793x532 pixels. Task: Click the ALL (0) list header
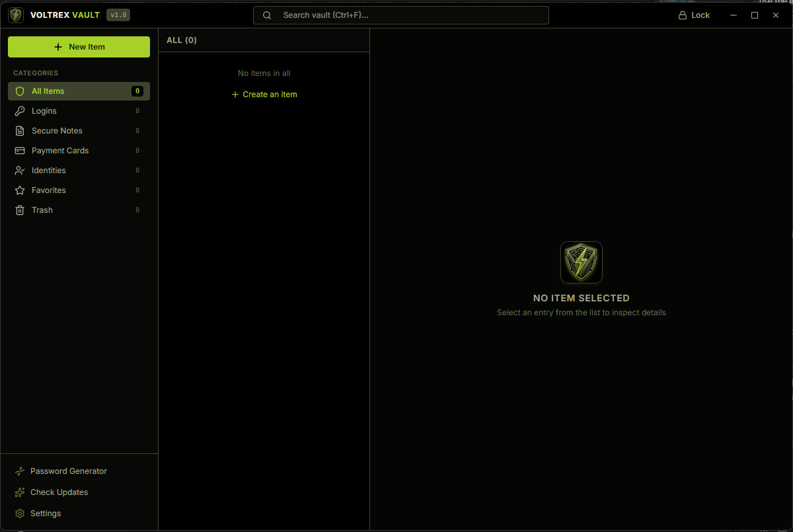coord(182,40)
